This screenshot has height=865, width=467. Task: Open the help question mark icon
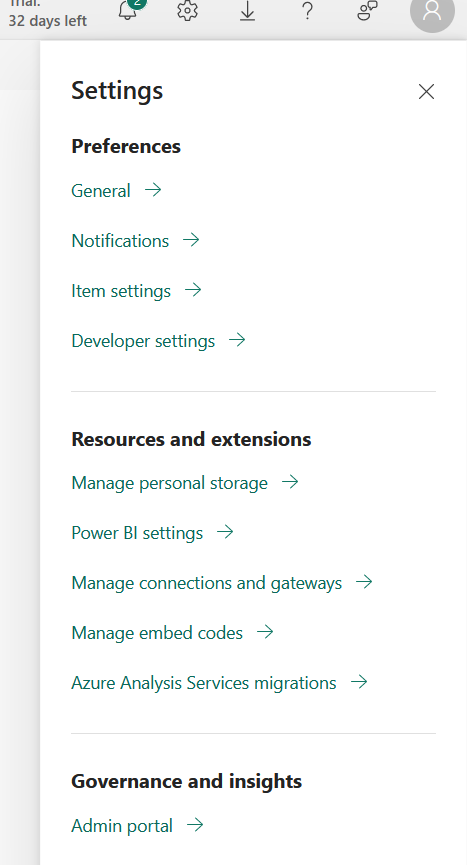click(308, 10)
